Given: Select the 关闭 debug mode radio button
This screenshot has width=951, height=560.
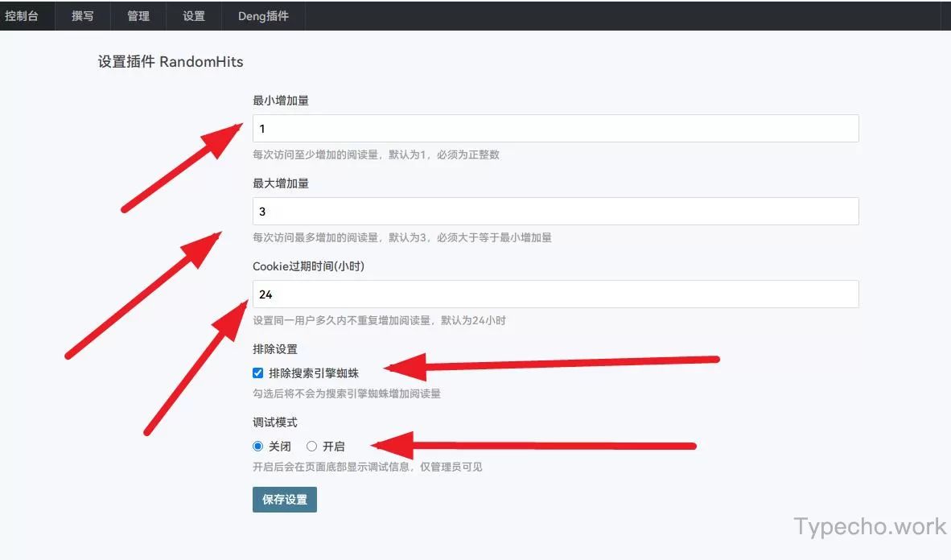Looking at the screenshot, I should pyautogui.click(x=258, y=447).
